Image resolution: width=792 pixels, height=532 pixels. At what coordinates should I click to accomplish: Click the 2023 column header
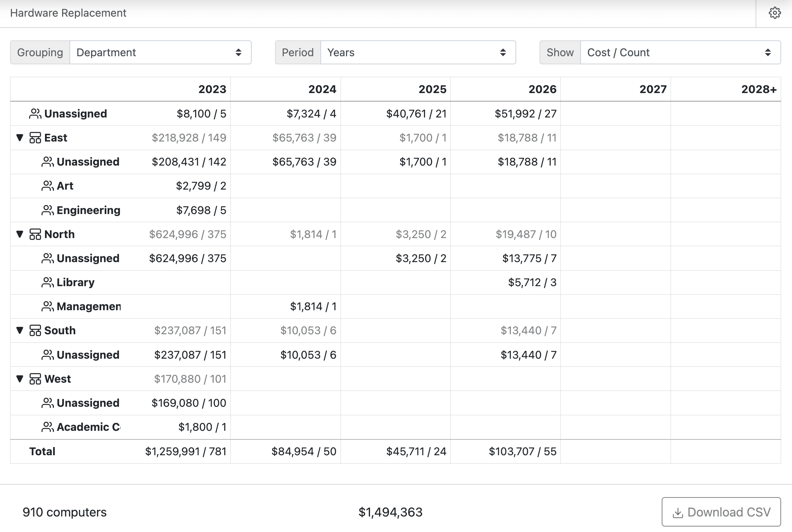tap(212, 89)
